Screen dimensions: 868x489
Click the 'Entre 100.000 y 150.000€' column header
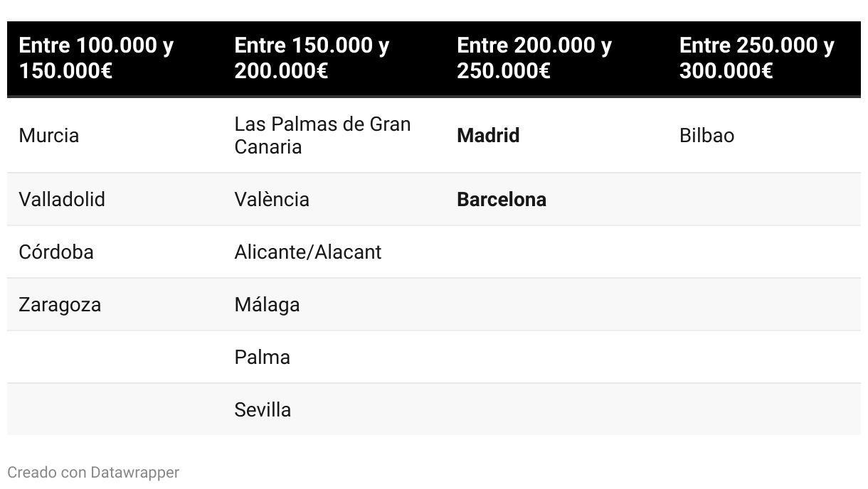[96, 58]
